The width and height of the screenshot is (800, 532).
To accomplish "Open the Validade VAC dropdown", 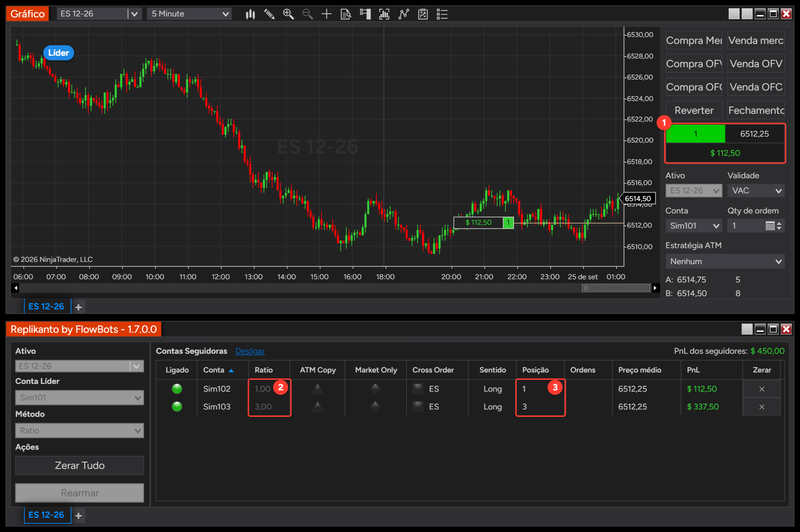I will tap(756, 191).
